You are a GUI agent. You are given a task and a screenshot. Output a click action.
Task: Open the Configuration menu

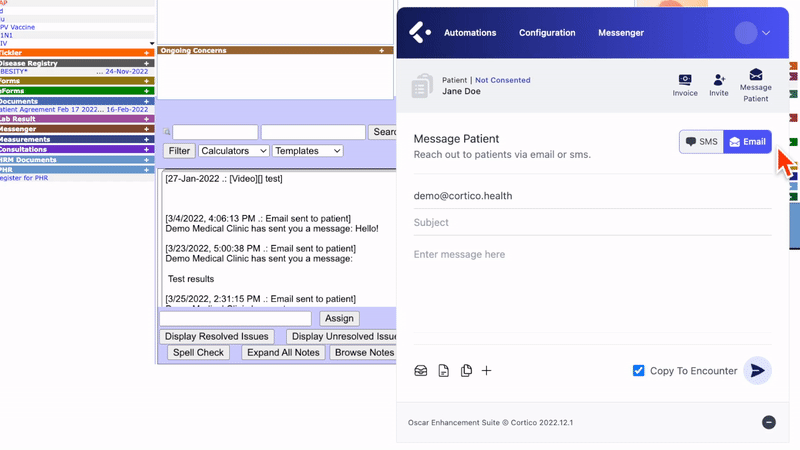pyautogui.click(x=547, y=33)
